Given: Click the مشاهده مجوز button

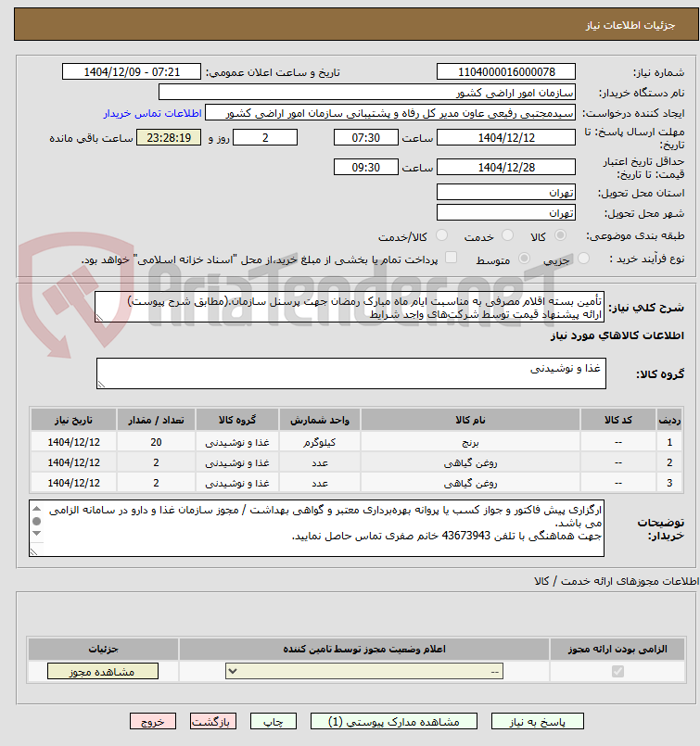Looking at the screenshot, I should pos(103,671).
